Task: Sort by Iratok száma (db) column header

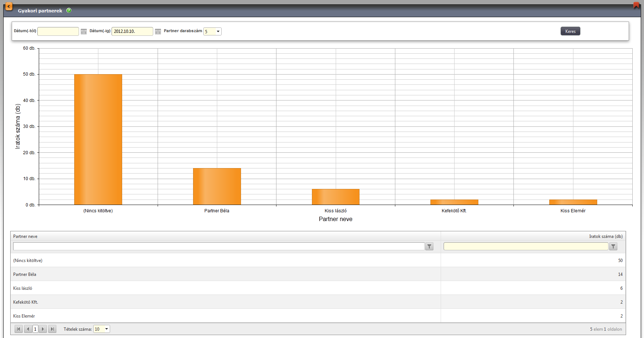Action: coord(606,236)
